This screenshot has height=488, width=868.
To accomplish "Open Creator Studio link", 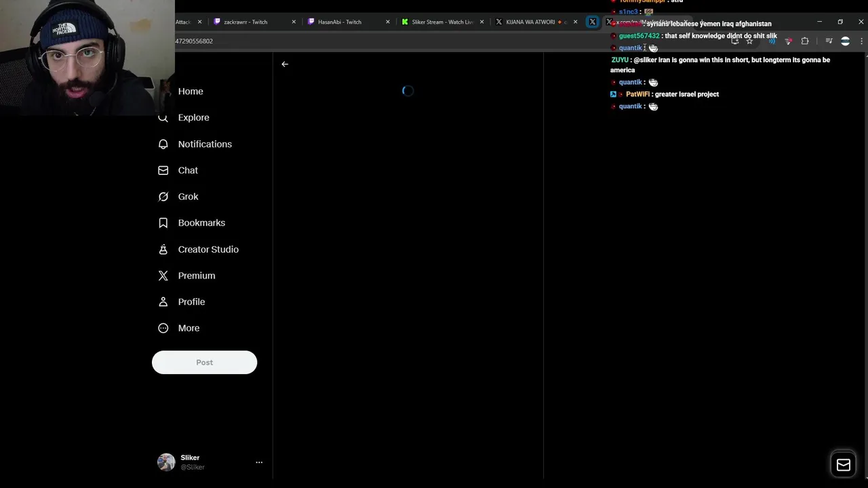I will click(208, 249).
